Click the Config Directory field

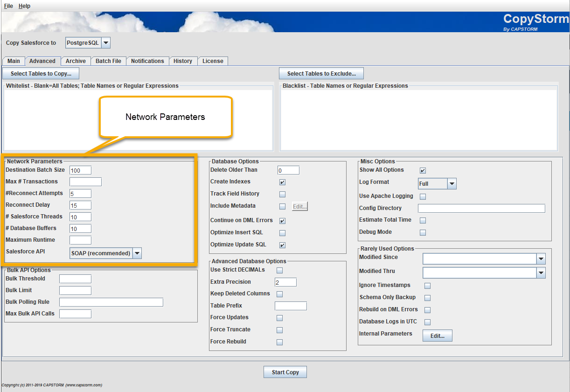pos(481,208)
